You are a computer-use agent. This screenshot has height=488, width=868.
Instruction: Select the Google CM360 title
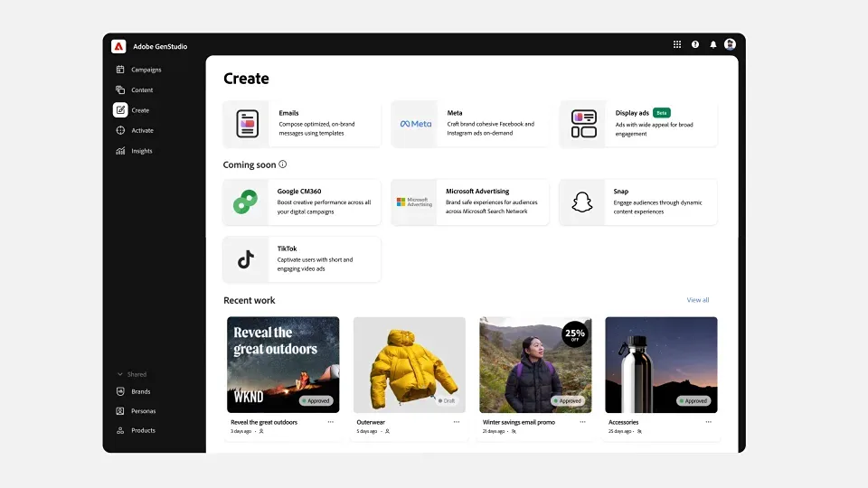(299, 191)
